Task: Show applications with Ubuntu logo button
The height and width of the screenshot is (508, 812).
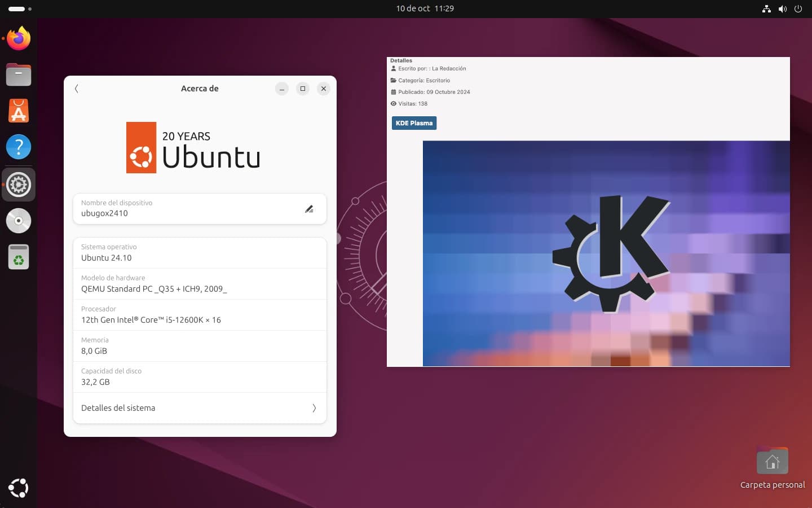Action: tap(19, 488)
